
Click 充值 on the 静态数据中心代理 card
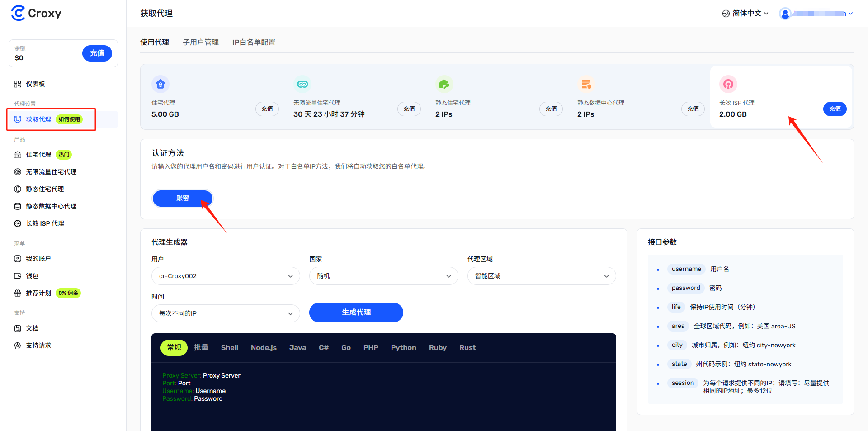click(693, 109)
